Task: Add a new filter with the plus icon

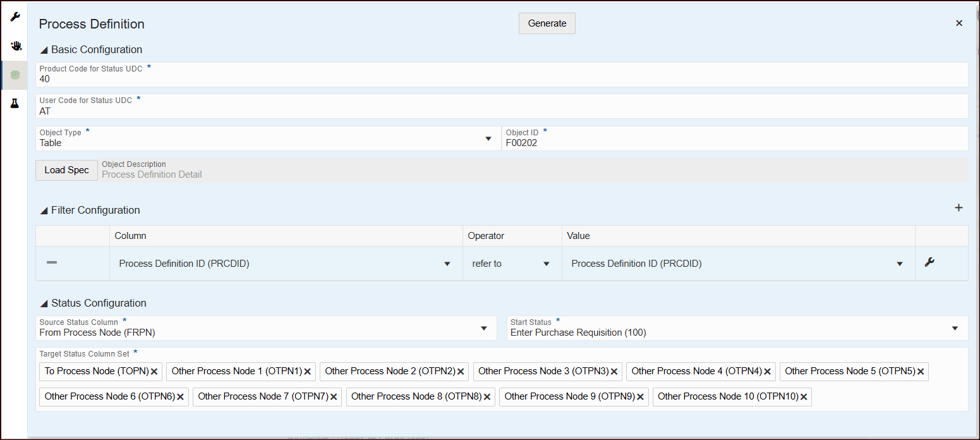Action: pos(959,207)
